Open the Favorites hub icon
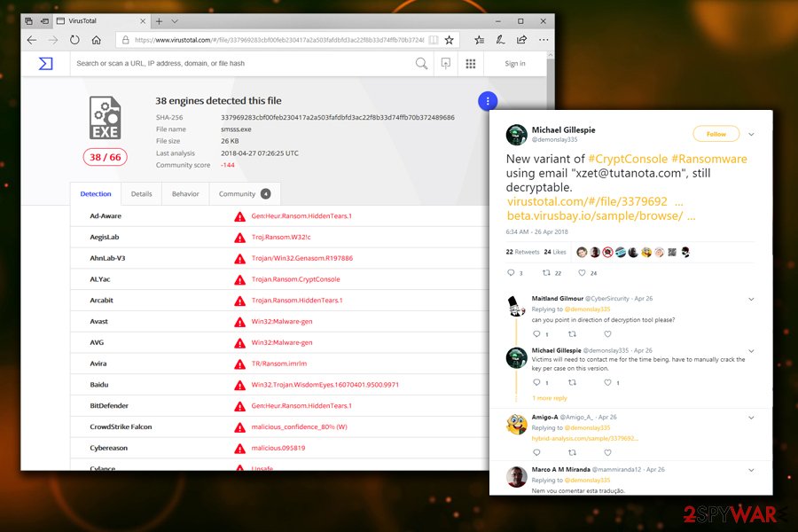 click(x=479, y=40)
